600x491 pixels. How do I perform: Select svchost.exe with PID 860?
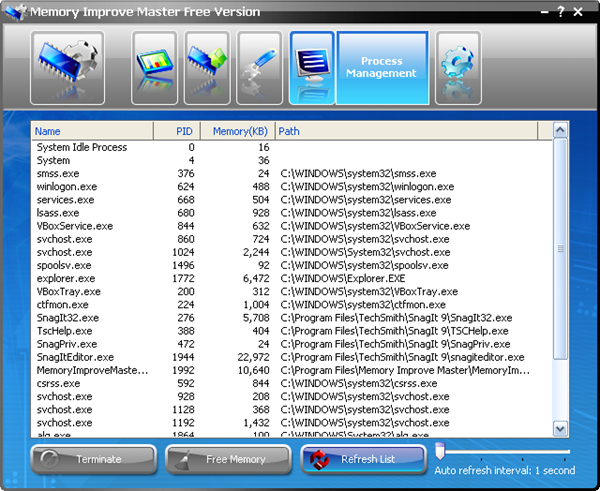292,239
